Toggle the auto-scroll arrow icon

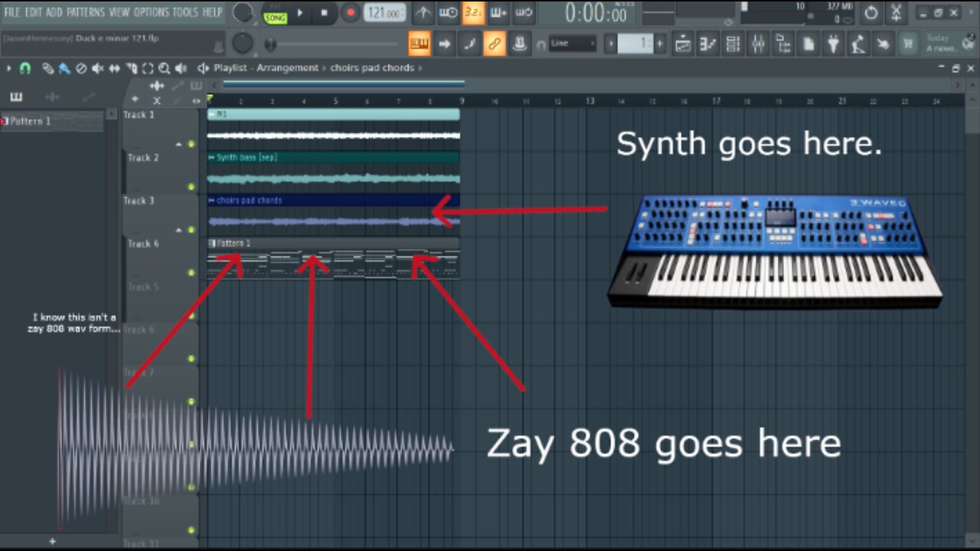pos(444,44)
